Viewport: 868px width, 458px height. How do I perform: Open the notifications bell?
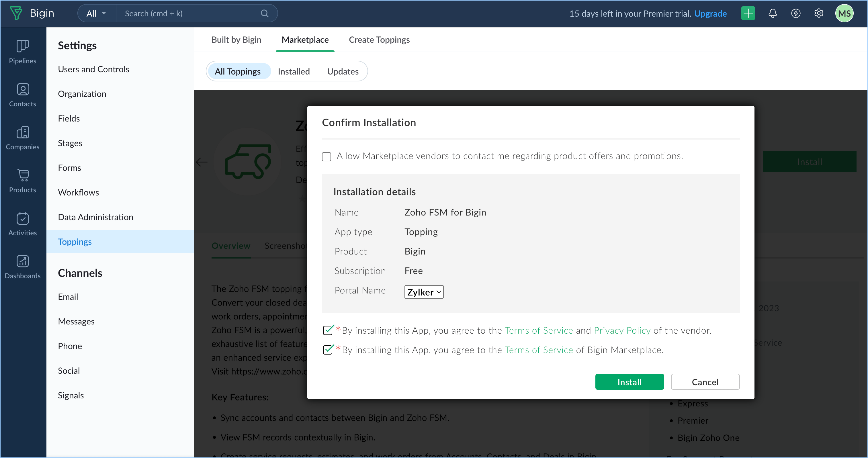[773, 13]
